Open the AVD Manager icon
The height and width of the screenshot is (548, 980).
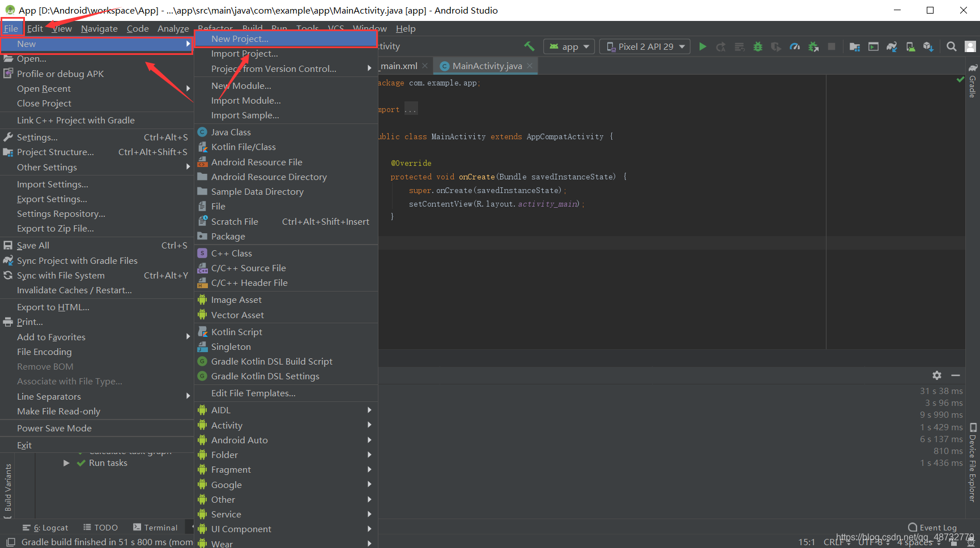910,46
